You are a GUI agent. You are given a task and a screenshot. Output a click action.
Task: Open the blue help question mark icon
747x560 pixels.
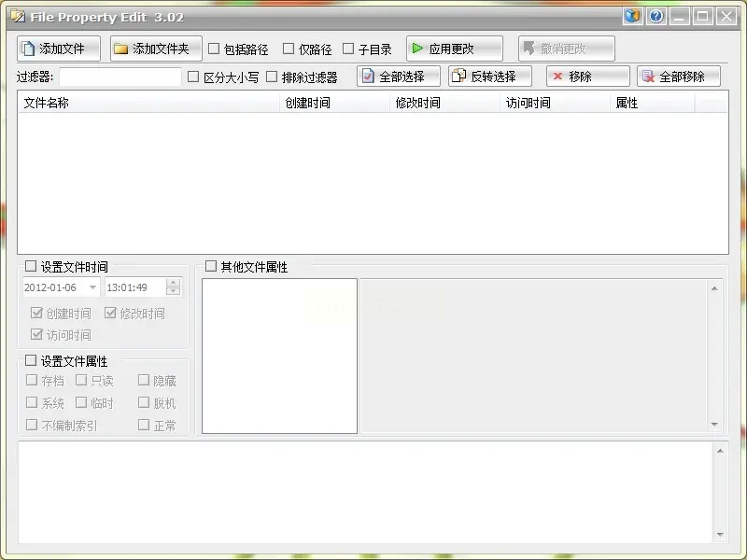[x=656, y=17]
